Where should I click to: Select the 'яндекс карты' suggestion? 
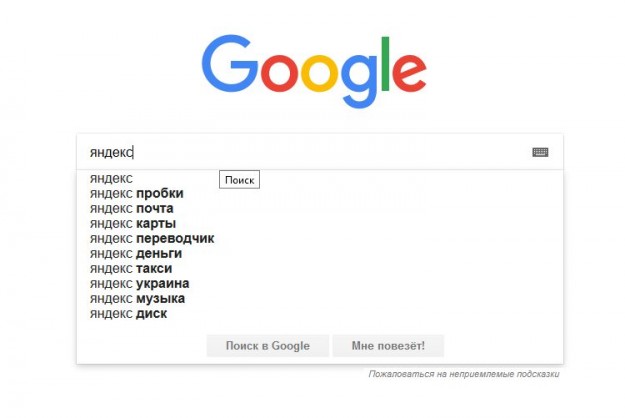tap(132, 223)
